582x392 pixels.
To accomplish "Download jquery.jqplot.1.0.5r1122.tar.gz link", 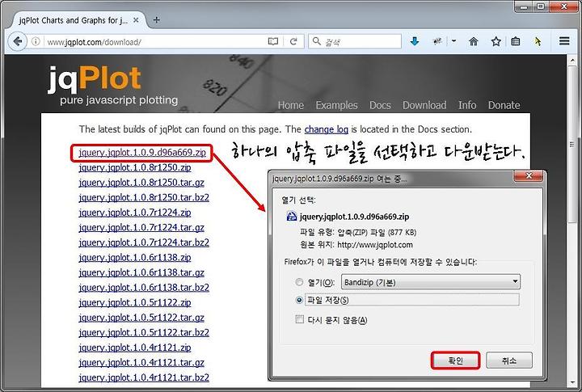I will point(141,318).
